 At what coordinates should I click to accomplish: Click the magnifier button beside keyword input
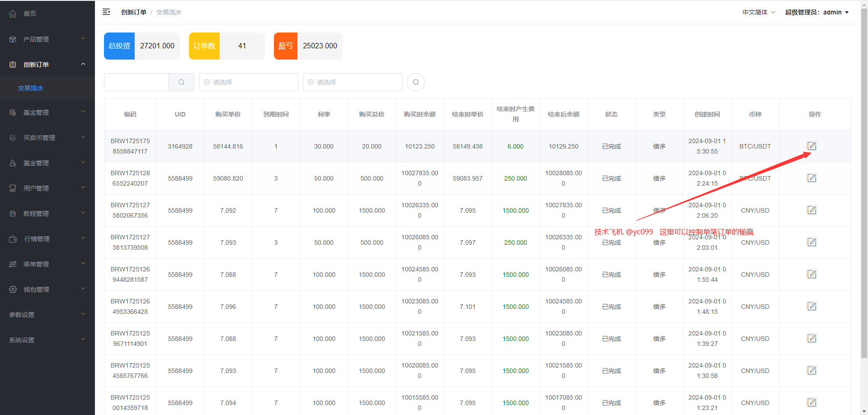point(181,82)
